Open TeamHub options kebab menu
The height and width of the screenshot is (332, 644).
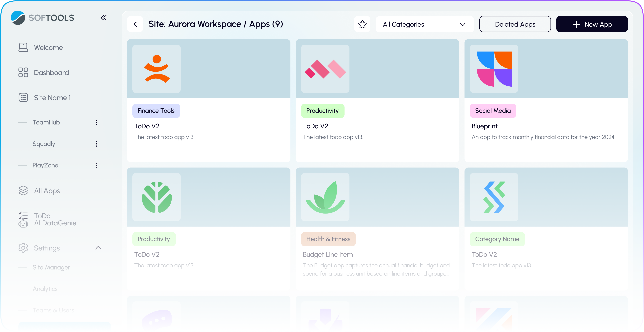click(x=96, y=122)
